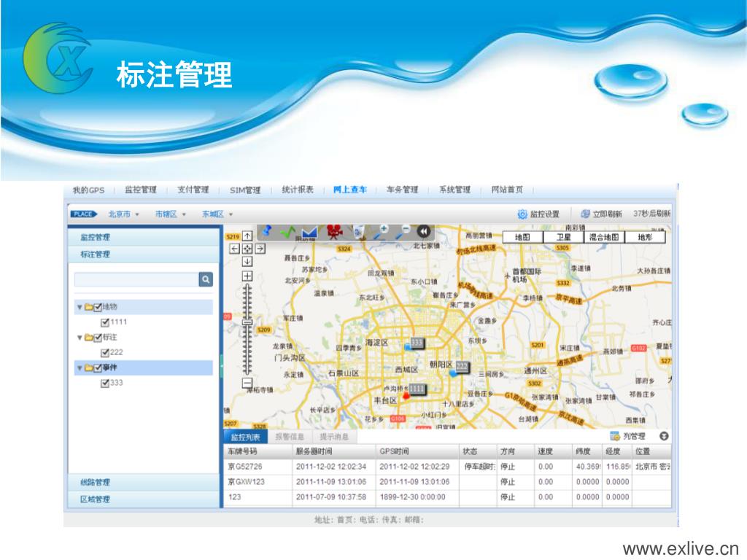Select the green polyline drawing tool
The image size is (747, 560).
tap(287, 232)
